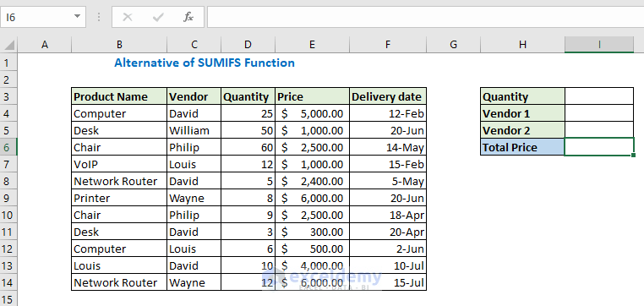The height and width of the screenshot is (306, 644).
Task: Click the 'Computer' cell in row 4
Action: [x=119, y=113]
